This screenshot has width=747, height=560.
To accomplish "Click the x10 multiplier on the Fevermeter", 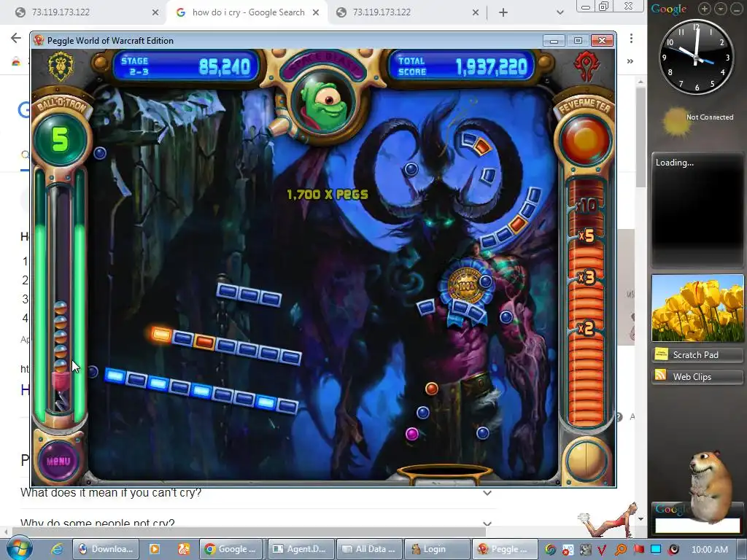I will (x=586, y=205).
